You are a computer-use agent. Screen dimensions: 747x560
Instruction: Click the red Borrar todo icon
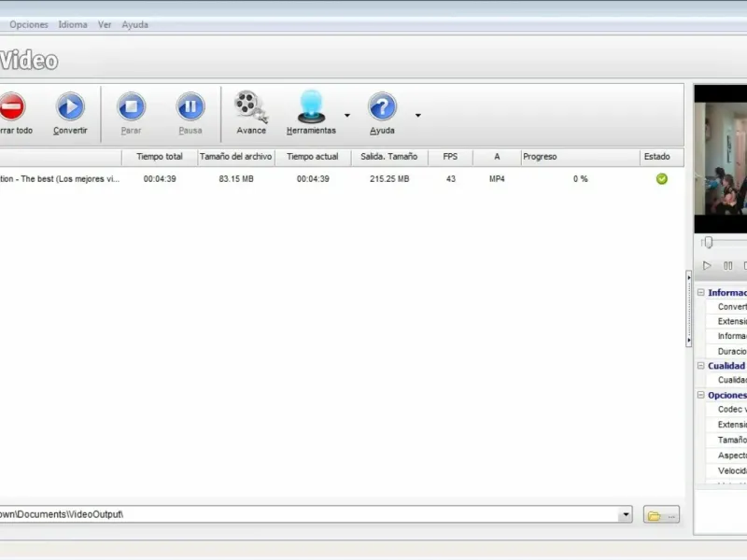11,106
